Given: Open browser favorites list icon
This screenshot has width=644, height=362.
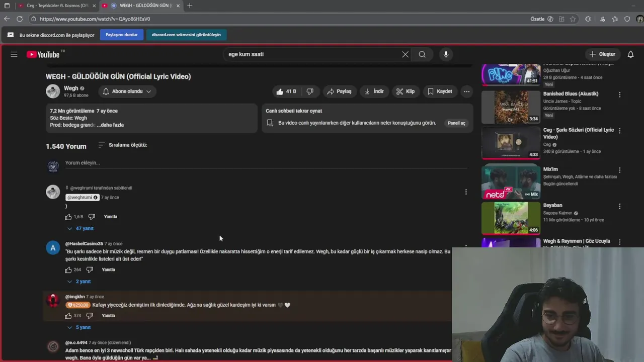Looking at the screenshot, I should 615,19.
